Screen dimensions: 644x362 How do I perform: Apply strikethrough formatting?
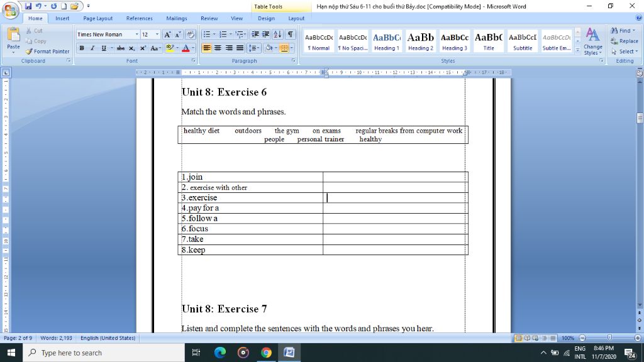click(120, 48)
